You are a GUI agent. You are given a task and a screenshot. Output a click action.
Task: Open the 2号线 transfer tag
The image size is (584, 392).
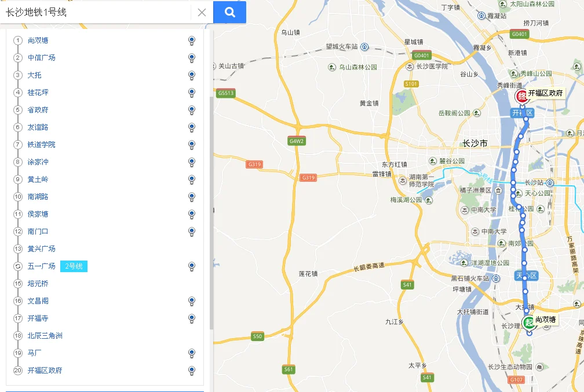click(x=74, y=266)
